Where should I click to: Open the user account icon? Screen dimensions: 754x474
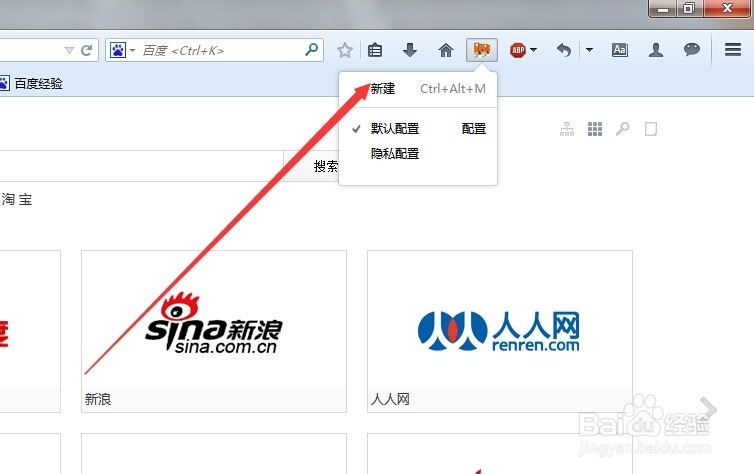pyautogui.click(x=656, y=50)
